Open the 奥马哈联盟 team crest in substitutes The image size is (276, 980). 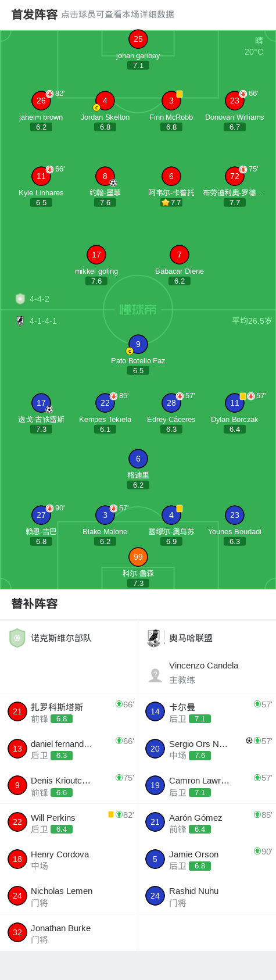tap(154, 638)
